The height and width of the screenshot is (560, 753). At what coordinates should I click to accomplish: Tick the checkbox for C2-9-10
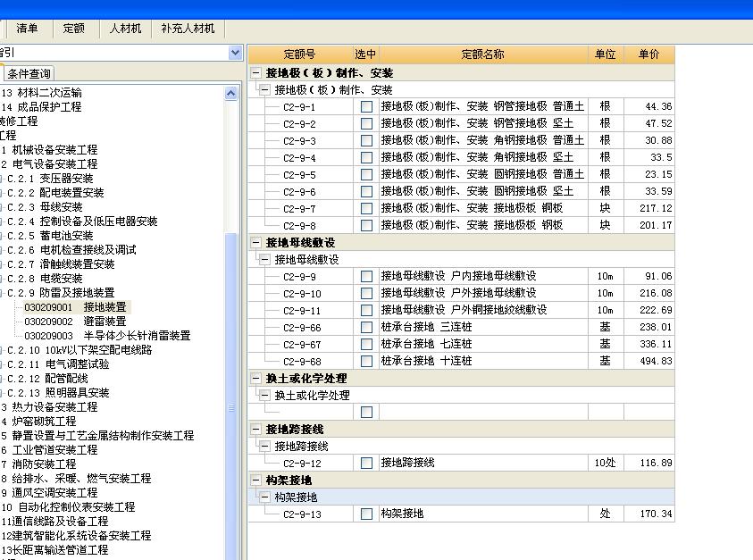pos(366,294)
